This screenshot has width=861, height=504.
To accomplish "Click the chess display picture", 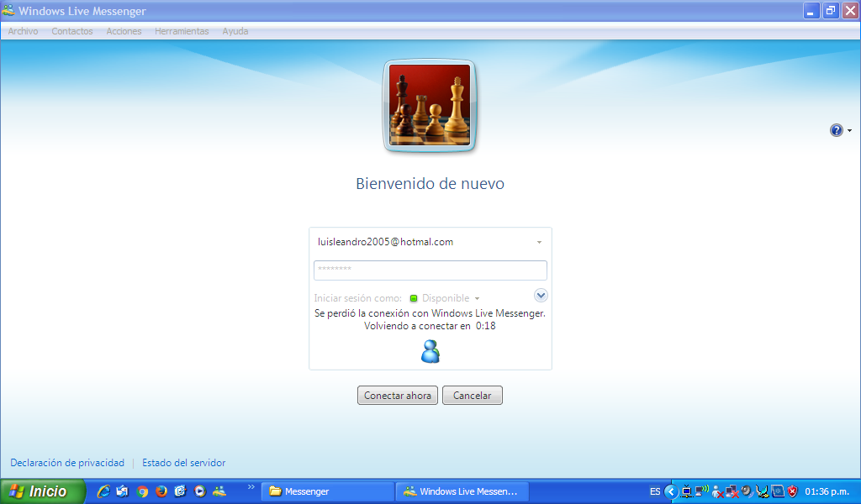I will [x=430, y=105].
